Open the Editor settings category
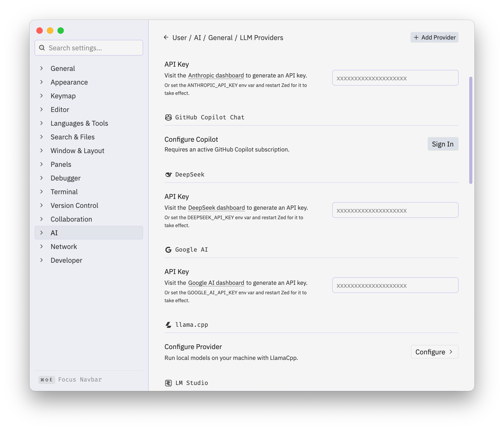The width and height of the screenshot is (504, 430). (89, 109)
